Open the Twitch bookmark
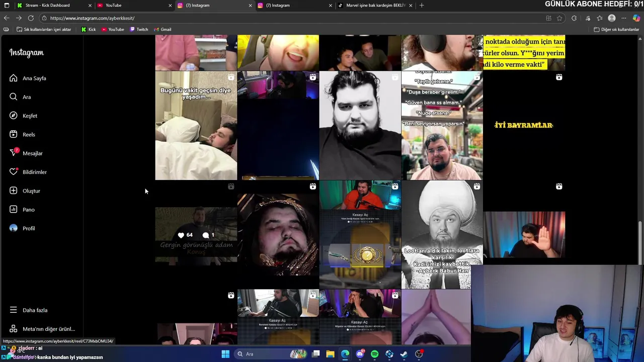 pos(139,29)
